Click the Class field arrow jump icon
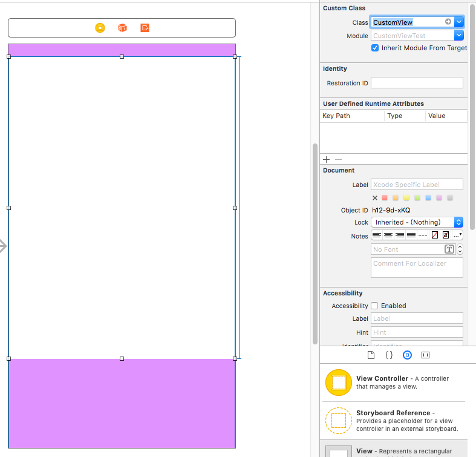The width and height of the screenshot is (476, 457). point(448,22)
